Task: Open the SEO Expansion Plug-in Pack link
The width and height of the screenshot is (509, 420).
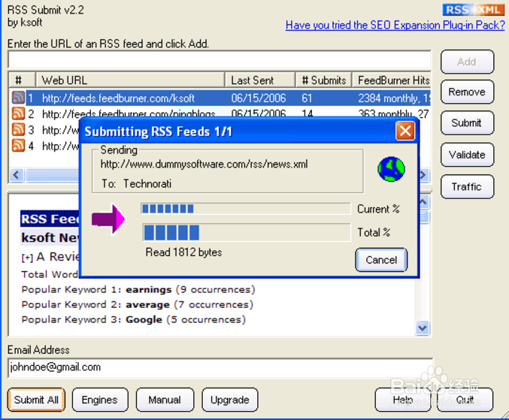Action: (395, 25)
